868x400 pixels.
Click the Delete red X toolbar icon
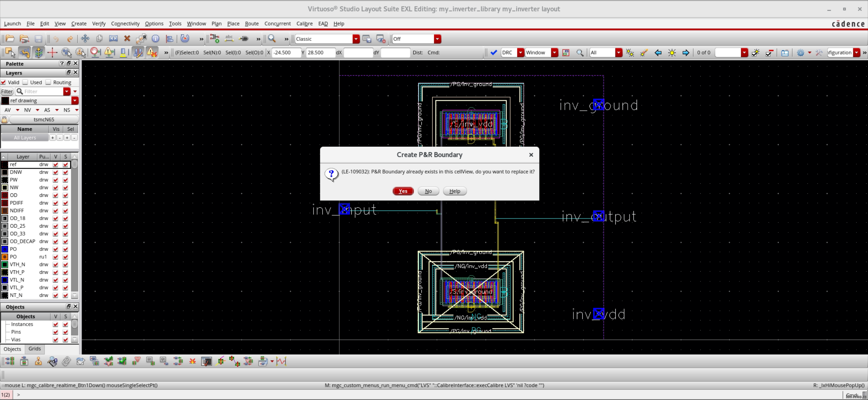[127, 39]
